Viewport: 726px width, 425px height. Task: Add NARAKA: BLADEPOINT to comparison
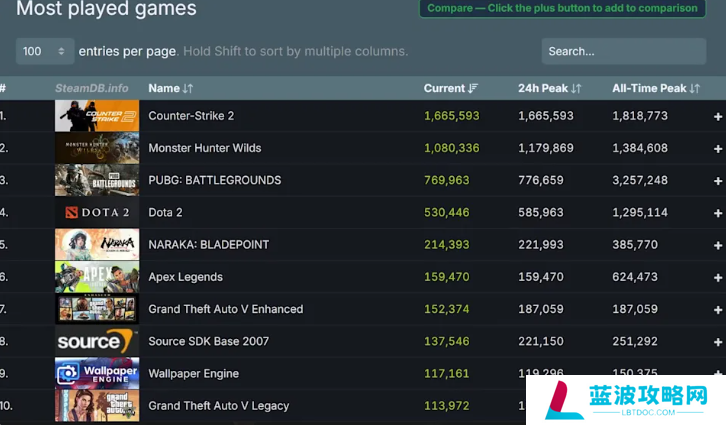[x=718, y=245]
